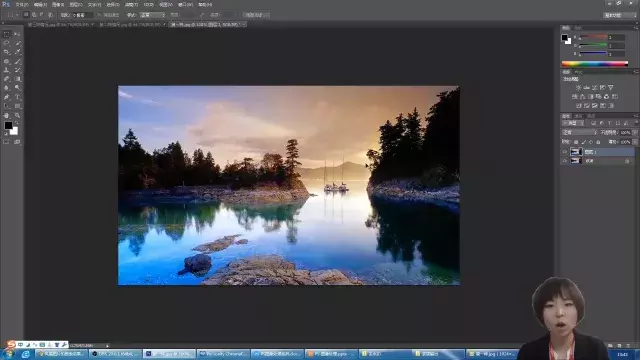Select the Crop tool
The image size is (640, 360).
7,52
